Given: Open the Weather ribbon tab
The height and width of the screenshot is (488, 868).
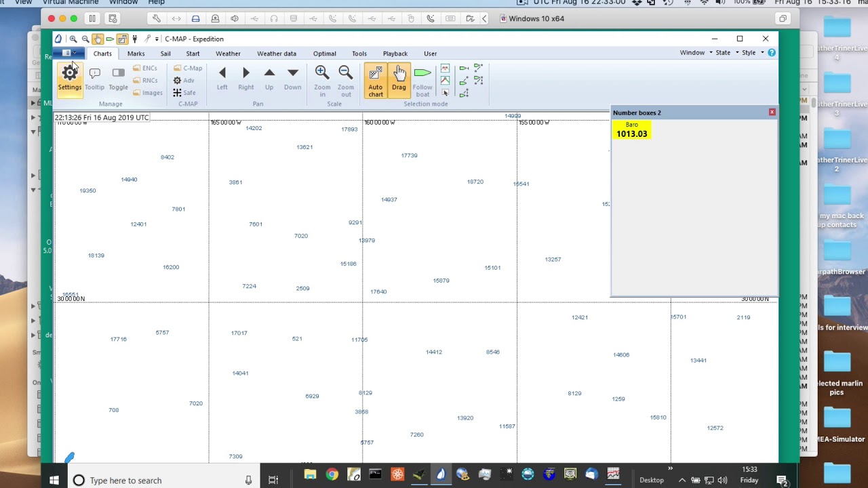Looking at the screenshot, I should click(x=228, y=54).
